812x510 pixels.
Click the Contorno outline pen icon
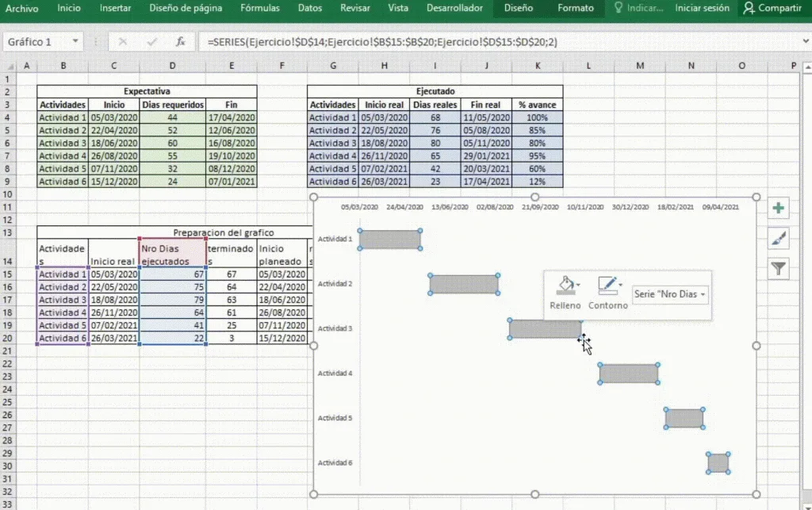[x=607, y=285]
